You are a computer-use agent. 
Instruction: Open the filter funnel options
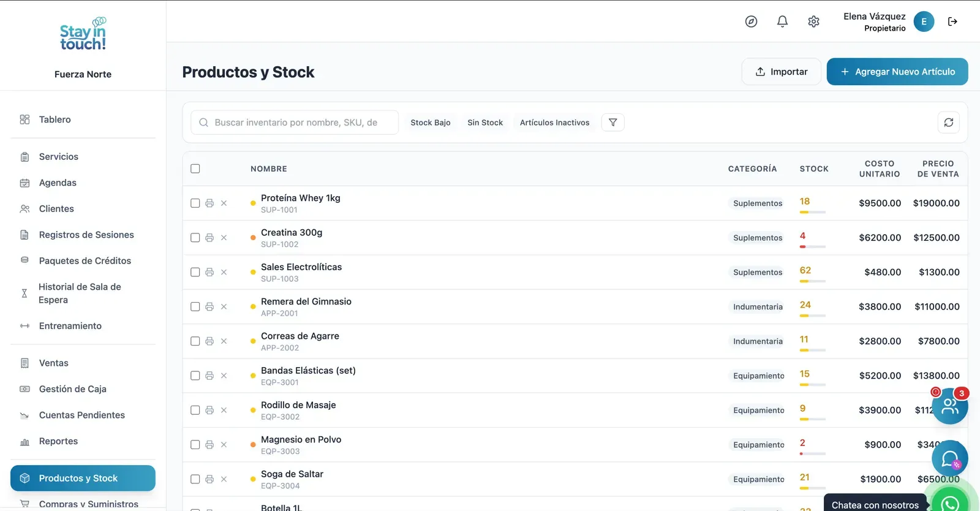point(612,123)
